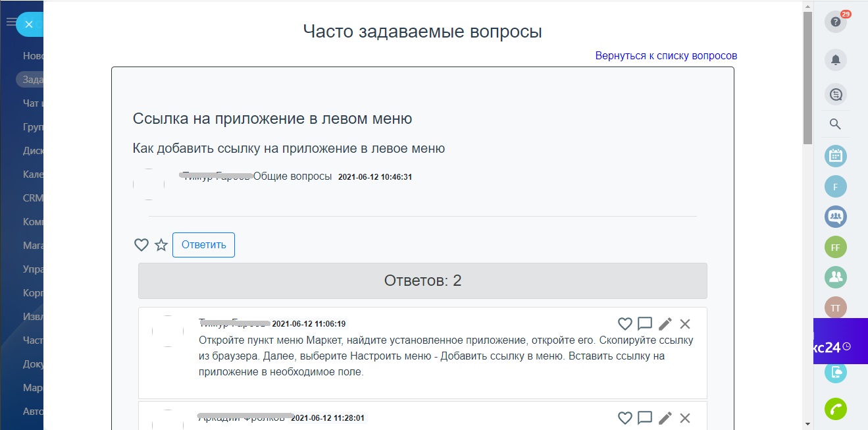Comment on the first answer
Viewport: 868px width, 430px height.
tap(645, 323)
